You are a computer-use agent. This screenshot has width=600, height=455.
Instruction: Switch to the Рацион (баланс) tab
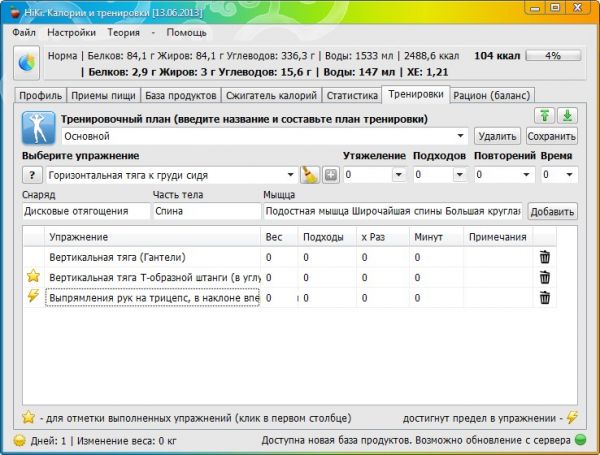click(492, 96)
